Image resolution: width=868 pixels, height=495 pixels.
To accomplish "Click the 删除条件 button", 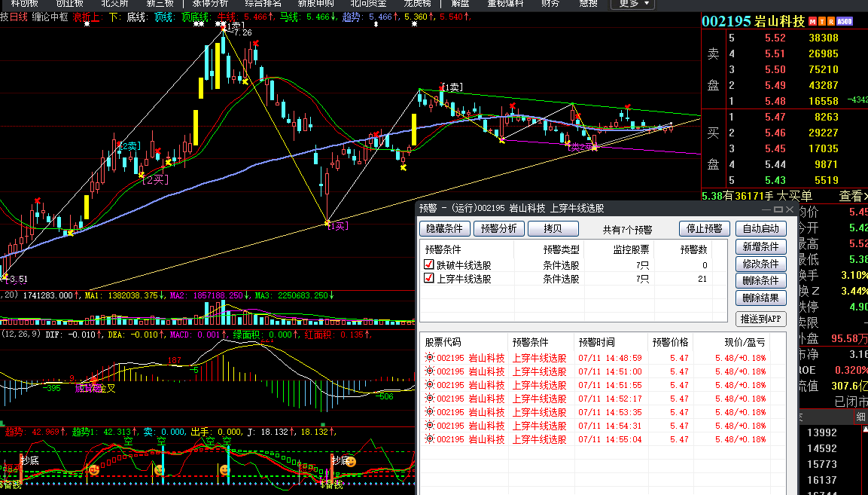I will coord(760,280).
